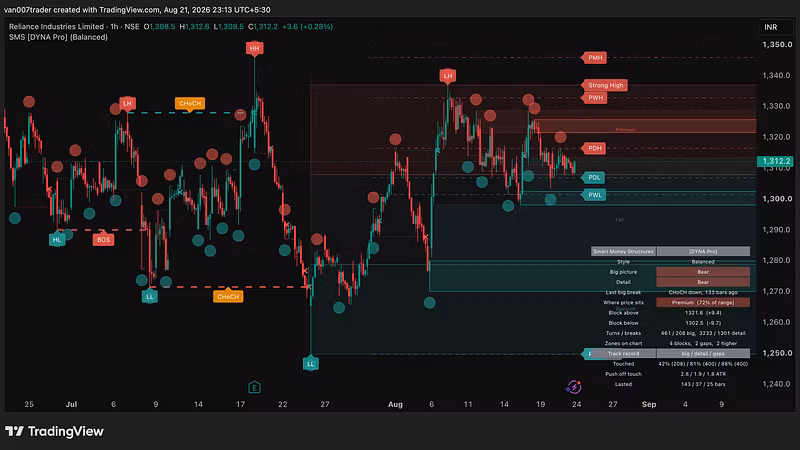Image resolution: width=800 pixels, height=450 pixels.
Task: Click 1,270.0 on the price scale
Action: pyautogui.click(x=777, y=291)
